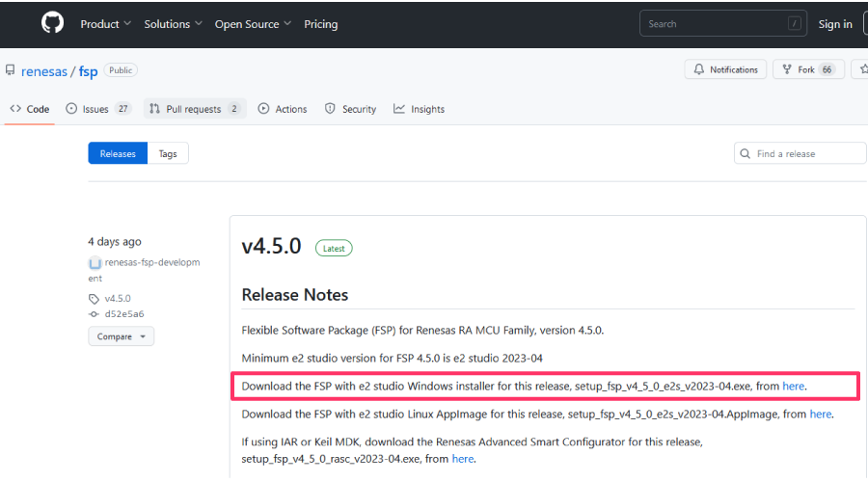Open commit d52e5a6
Screen dimensions: 868x482
pos(124,313)
